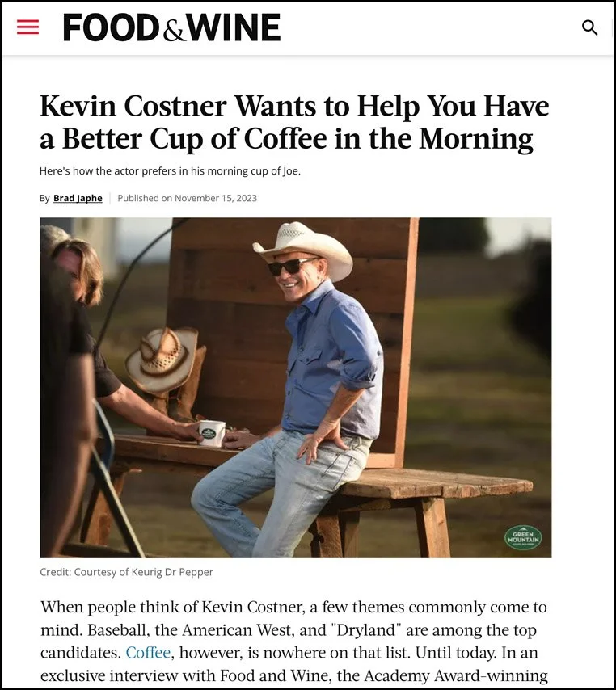
Task: Click the Food & Wine logo
Action: tap(171, 27)
